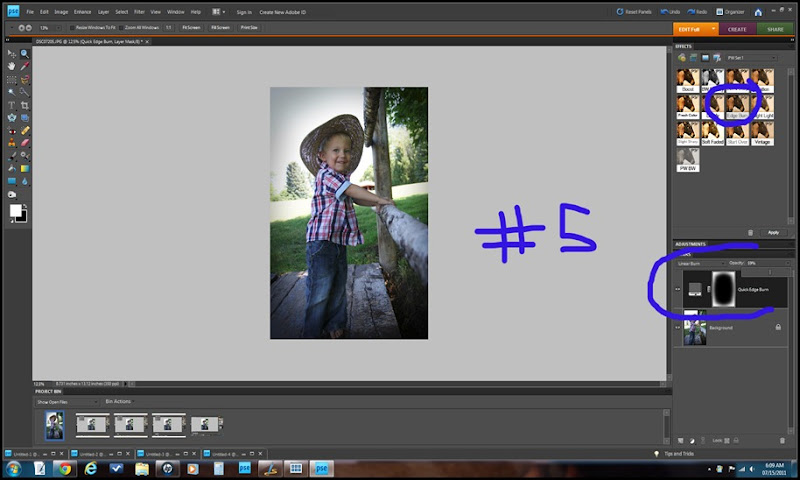800x480 pixels.
Task: Open Google Chrome from the taskbar
Action: tap(64, 468)
